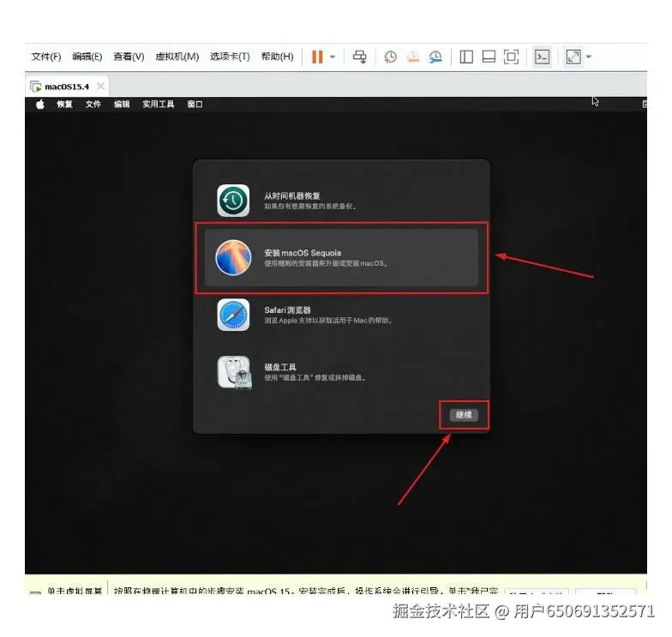Click the Disk Utility stethoscope icon
This screenshot has height=637, width=672.
coord(234,372)
